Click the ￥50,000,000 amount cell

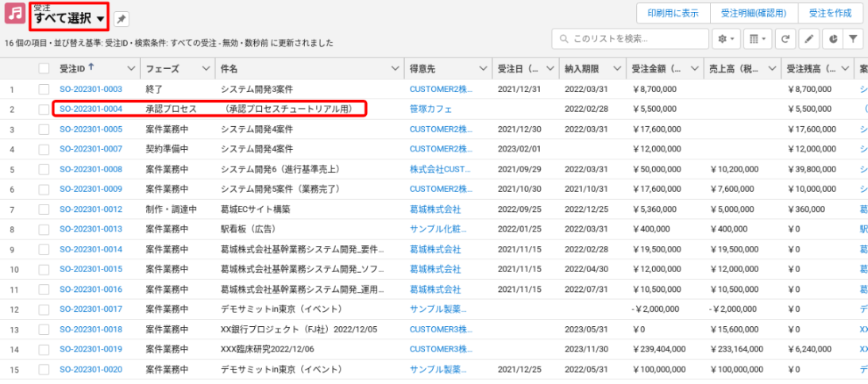click(x=657, y=169)
